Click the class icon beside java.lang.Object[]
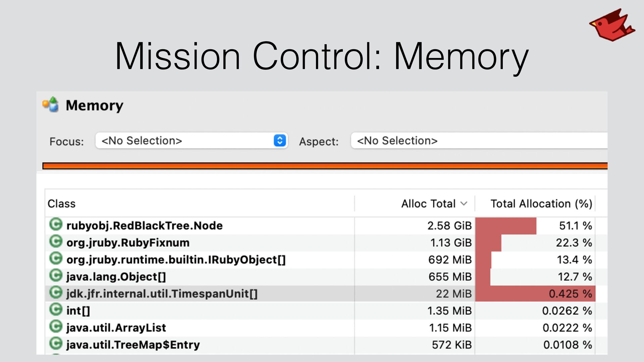The width and height of the screenshot is (644, 362). click(56, 276)
